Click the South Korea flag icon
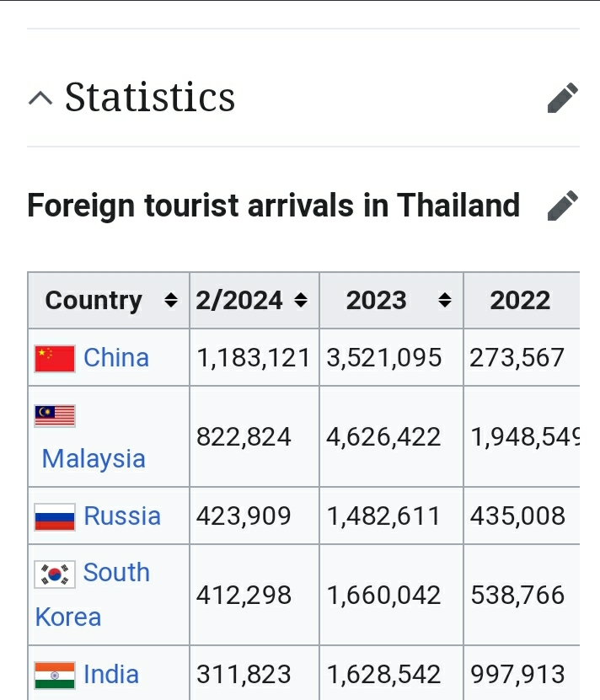The image size is (600, 700). click(x=55, y=574)
